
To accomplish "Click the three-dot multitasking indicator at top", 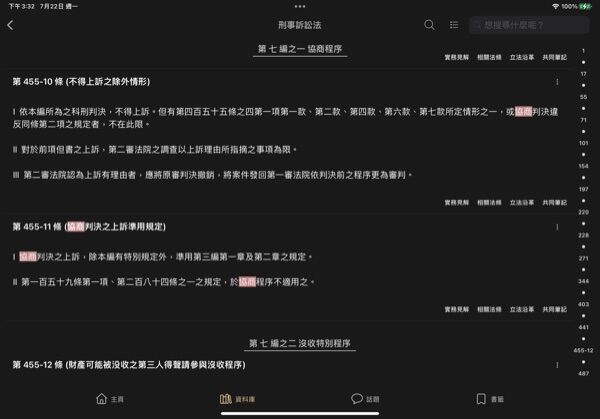I will click(x=300, y=6).
